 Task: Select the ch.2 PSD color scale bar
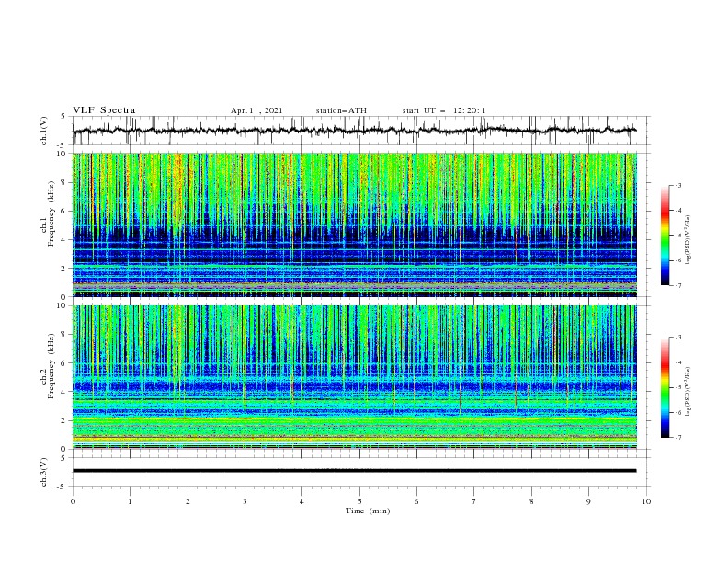click(665, 387)
